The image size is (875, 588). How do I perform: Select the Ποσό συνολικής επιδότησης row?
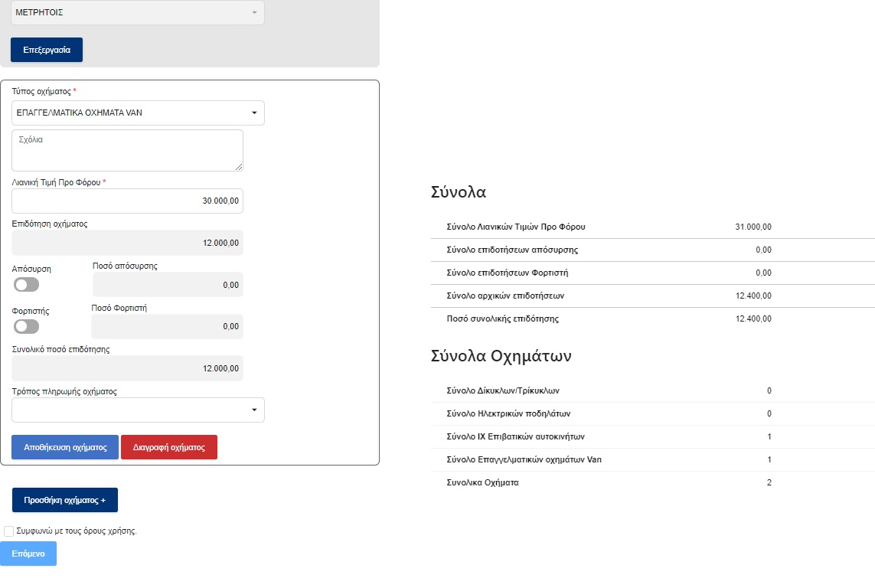tap(608, 318)
